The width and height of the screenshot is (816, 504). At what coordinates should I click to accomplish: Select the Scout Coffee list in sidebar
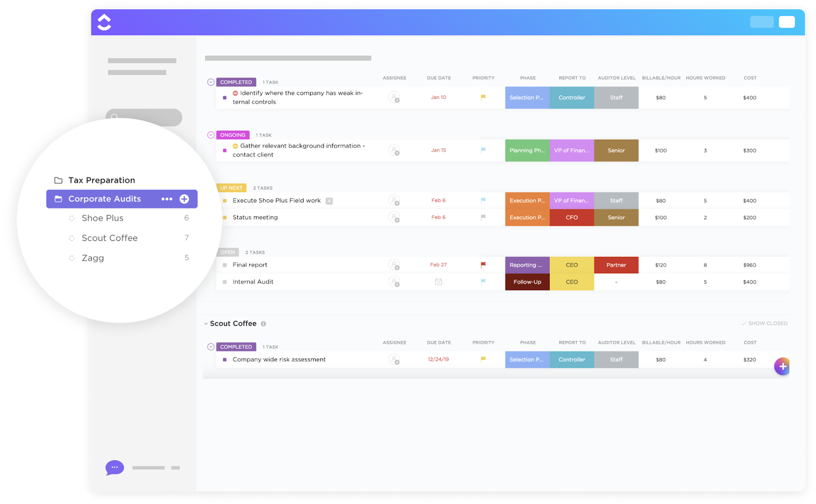(x=110, y=238)
